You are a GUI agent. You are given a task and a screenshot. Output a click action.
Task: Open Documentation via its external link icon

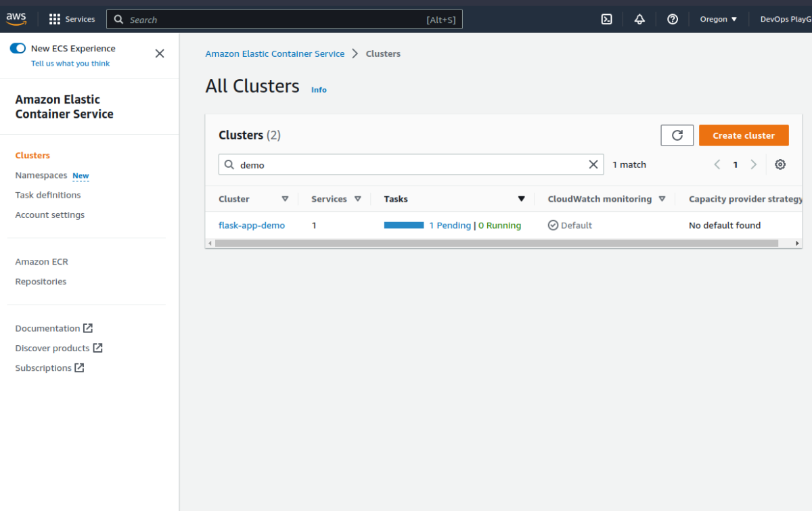pos(87,328)
